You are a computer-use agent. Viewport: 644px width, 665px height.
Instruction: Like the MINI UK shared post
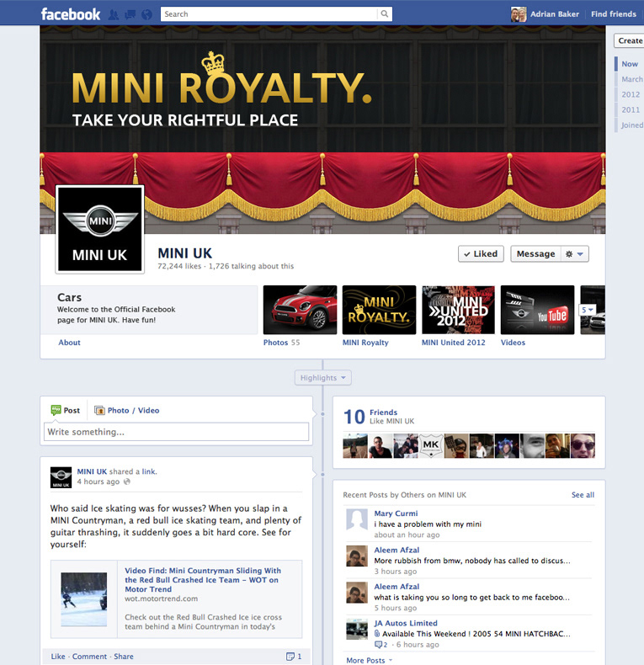[x=58, y=657]
